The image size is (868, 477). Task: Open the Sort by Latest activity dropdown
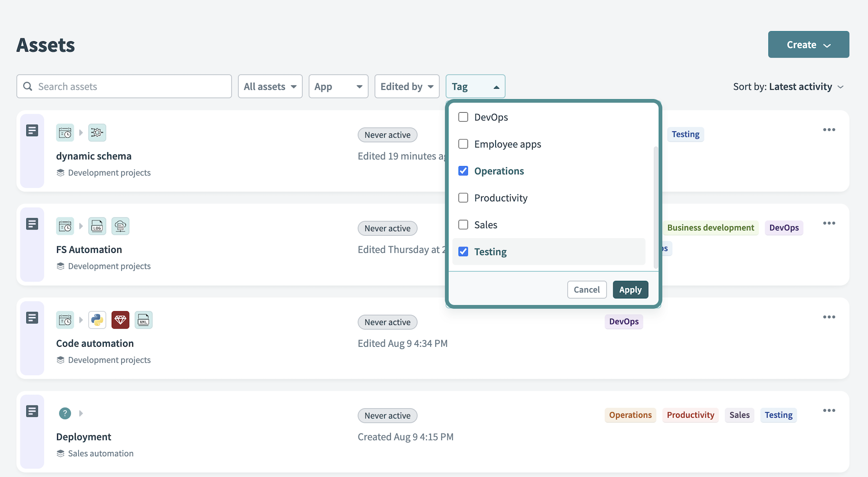(x=788, y=86)
